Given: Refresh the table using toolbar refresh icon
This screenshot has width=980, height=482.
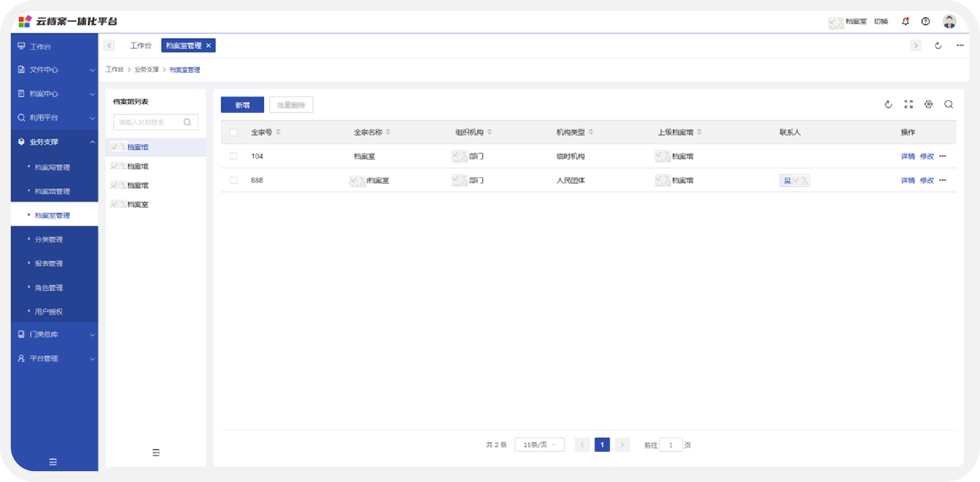Looking at the screenshot, I should (888, 105).
